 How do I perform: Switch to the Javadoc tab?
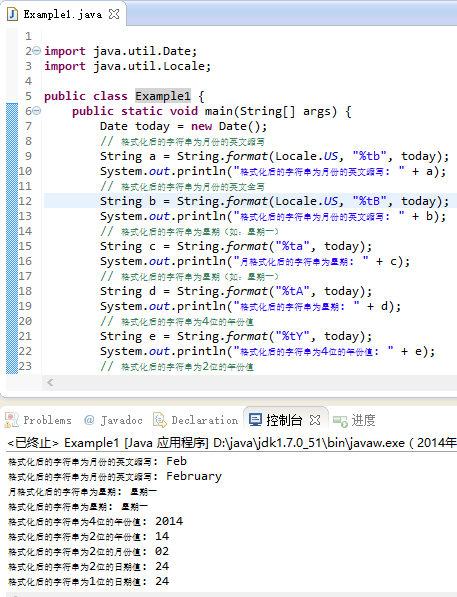[113, 420]
